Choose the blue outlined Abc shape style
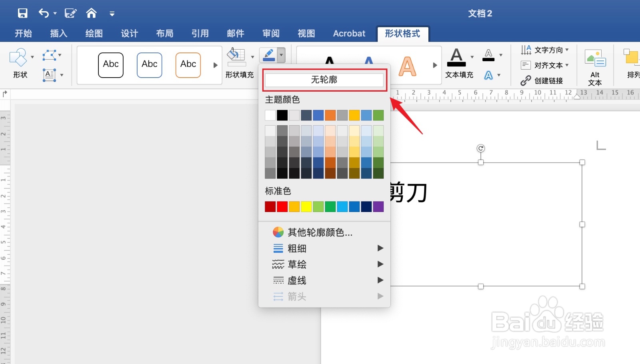640x364 pixels. (150, 65)
